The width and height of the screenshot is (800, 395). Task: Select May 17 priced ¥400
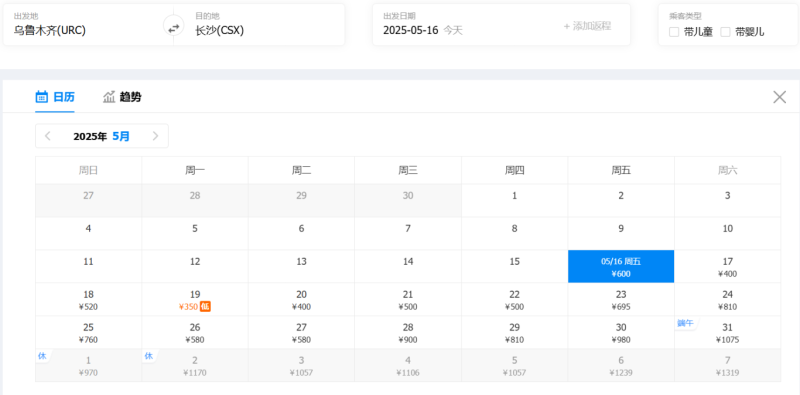(x=728, y=267)
